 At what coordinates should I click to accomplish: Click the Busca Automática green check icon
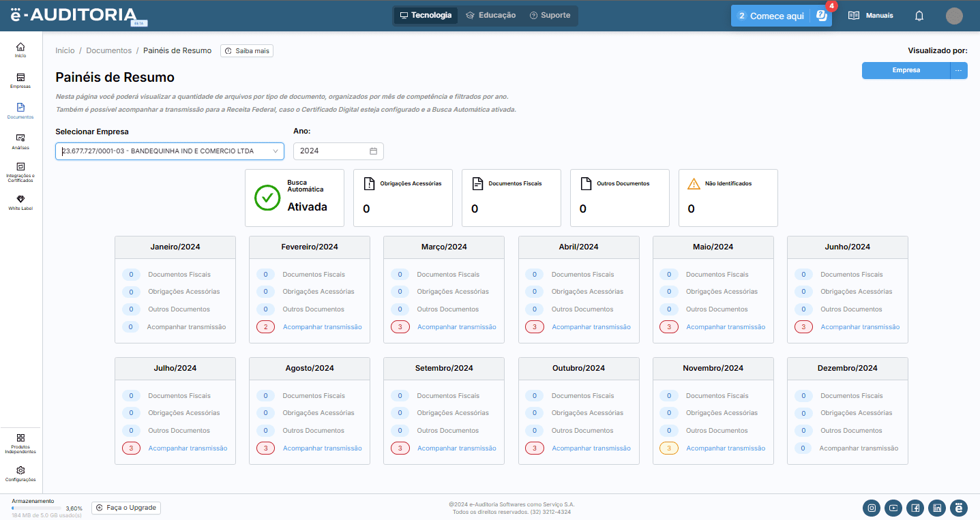click(x=267, y=198)
